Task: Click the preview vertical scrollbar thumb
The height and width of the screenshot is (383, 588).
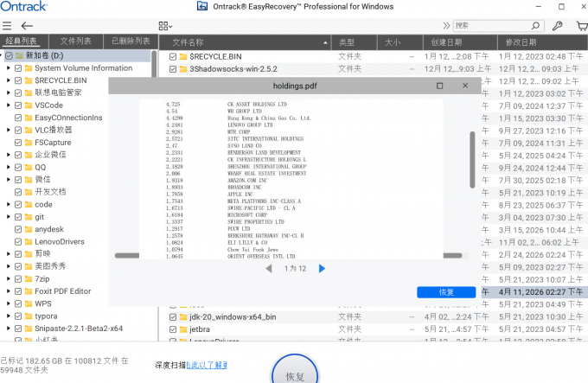Action: coord(472,159)
